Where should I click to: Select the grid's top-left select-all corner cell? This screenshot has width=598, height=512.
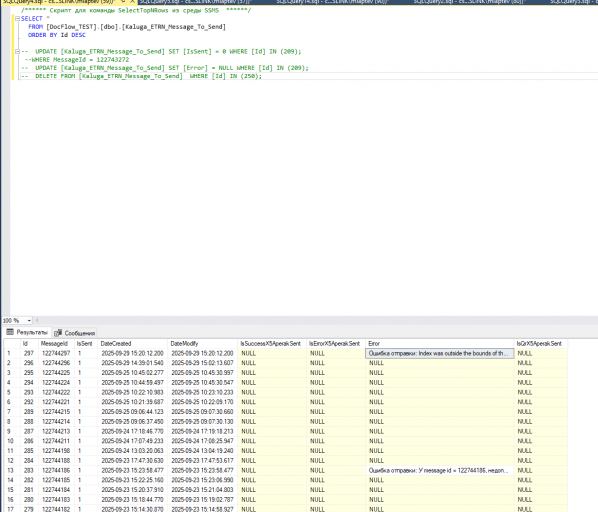click(11, 344)
